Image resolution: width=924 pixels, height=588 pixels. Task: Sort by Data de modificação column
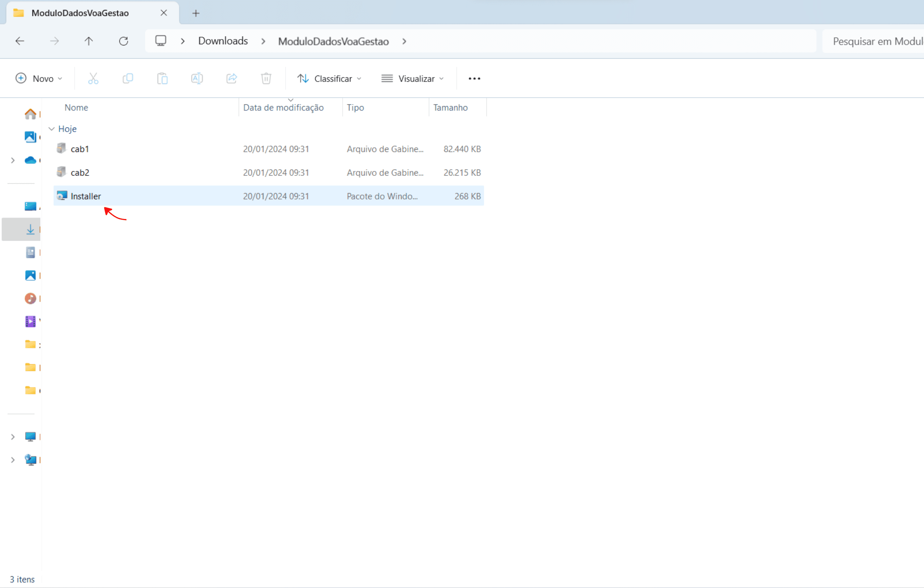point(284,107)
